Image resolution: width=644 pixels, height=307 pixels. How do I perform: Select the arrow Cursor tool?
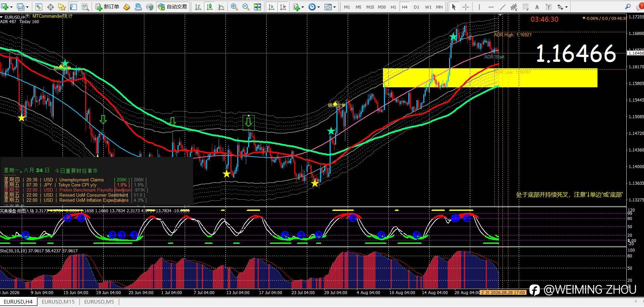point(454,7)
